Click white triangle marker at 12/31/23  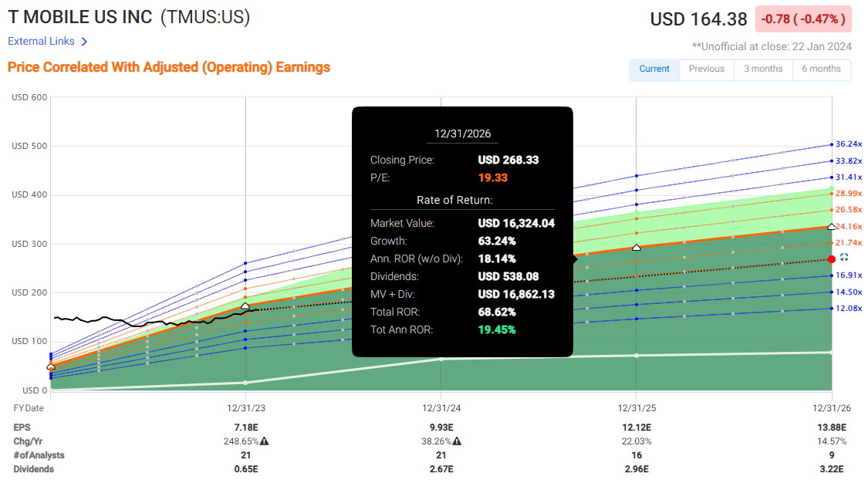(x=245, y=306)
